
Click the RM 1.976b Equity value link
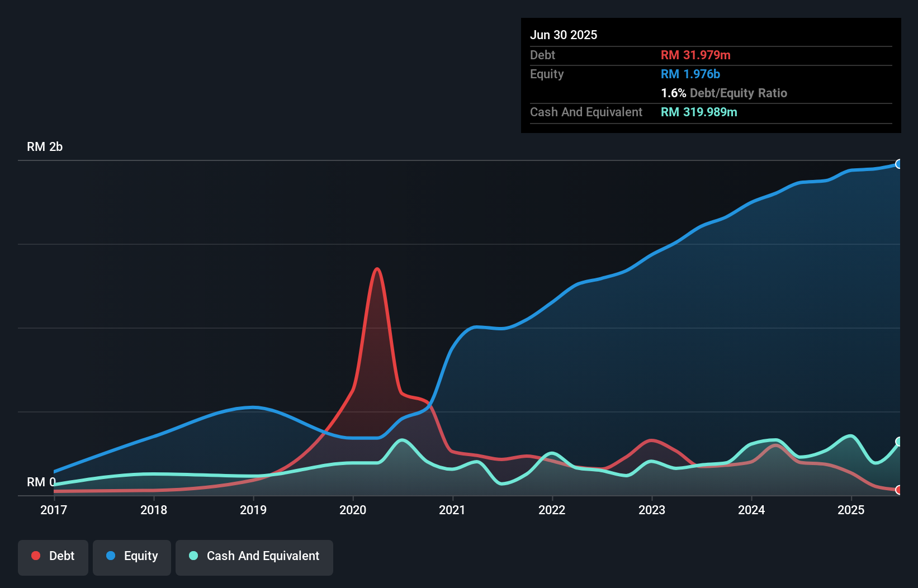point(690,74)
